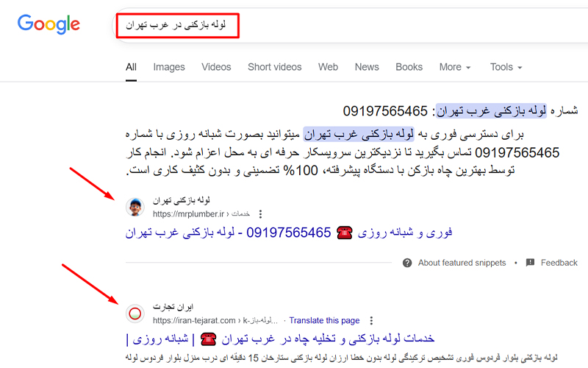The width and height of the screenshot is (588, 368).
Task: Click the Feedback icon below the snippet
Action: [531, 263]
